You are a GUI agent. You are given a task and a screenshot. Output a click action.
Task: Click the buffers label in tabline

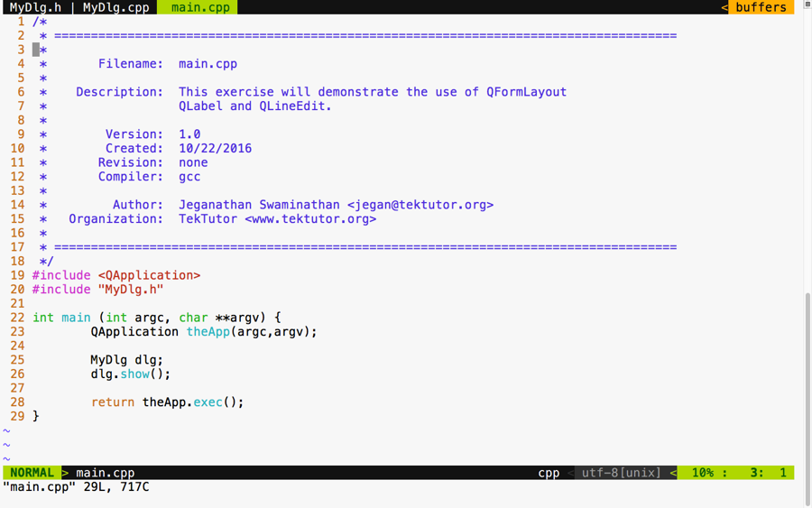tap(761, 7)
